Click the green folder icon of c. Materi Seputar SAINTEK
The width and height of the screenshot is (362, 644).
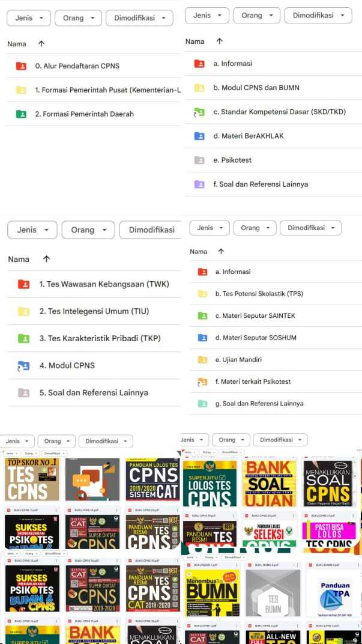click(x=202, y=316)
